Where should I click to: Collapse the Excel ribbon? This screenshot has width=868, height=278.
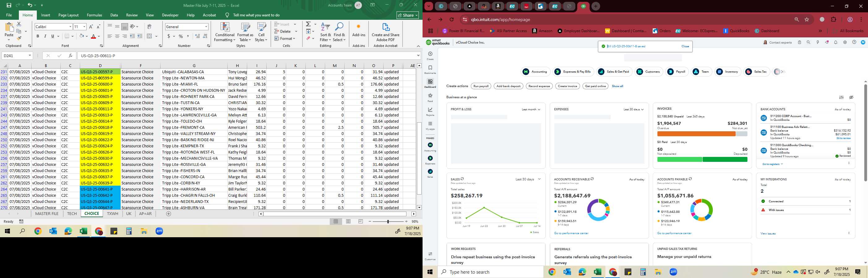[x=418, y=46]
